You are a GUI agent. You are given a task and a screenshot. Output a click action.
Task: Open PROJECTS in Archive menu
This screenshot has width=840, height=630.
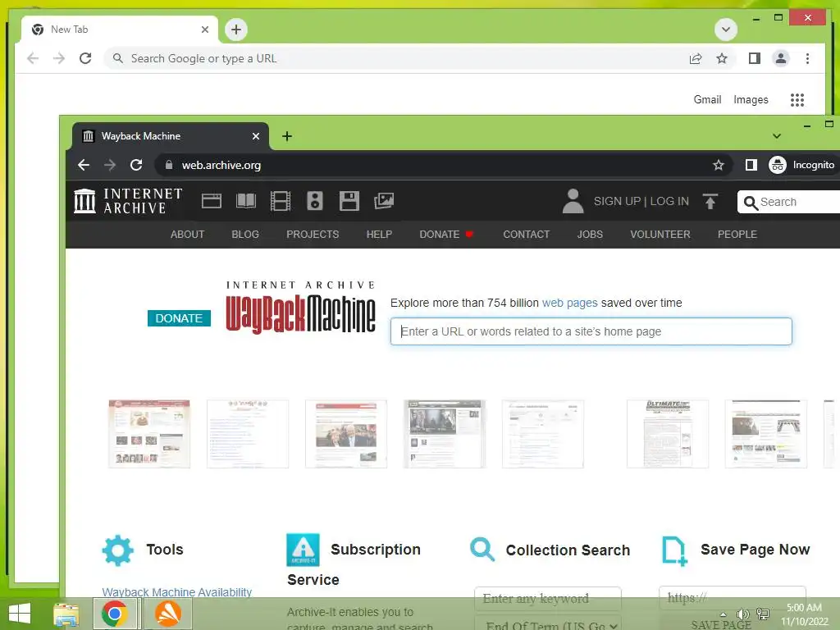[x=313, y=235]
